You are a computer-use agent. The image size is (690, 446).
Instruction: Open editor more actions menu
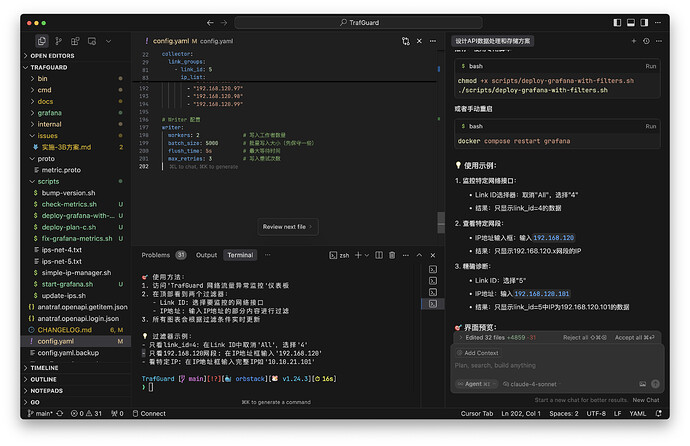point(433,41)
